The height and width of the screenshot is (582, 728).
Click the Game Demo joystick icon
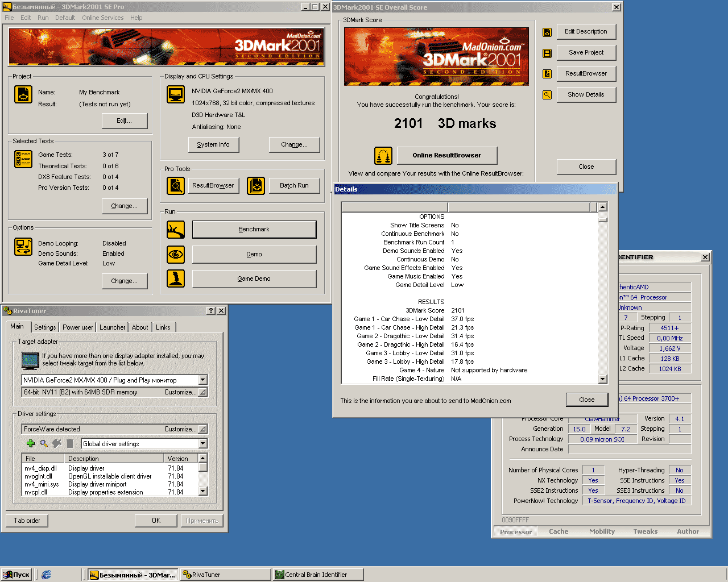[176, 278]
